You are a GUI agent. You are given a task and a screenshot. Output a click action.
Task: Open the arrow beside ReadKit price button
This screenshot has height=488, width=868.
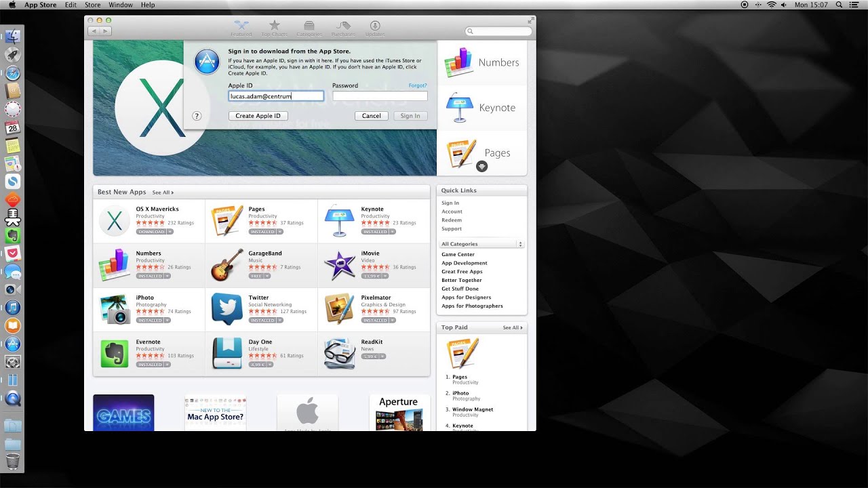point(382,356)
